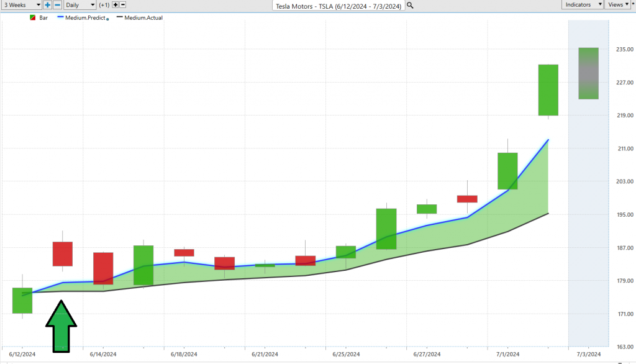Click the 6/14/2024 date axis label

click(x=103, y=354)
